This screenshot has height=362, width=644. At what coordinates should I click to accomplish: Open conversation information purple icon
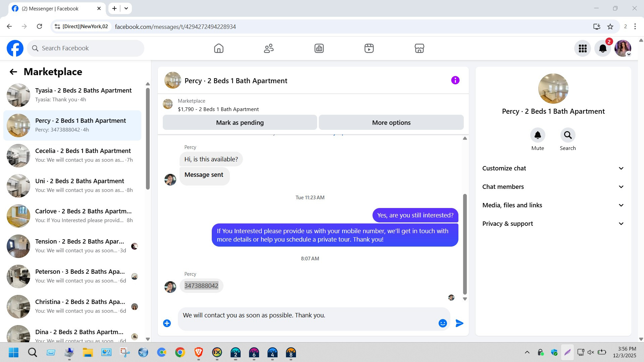(x=455, y=80)
